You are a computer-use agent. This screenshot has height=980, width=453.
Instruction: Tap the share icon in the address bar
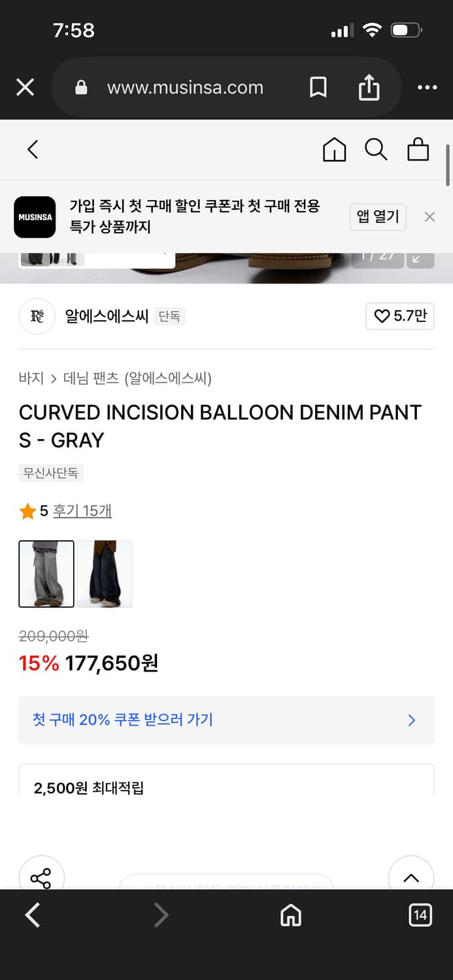[x=369, y=87]
